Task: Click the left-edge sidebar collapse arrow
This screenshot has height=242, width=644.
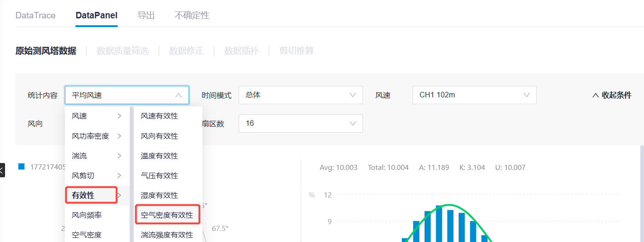Action: pos(2,170)
